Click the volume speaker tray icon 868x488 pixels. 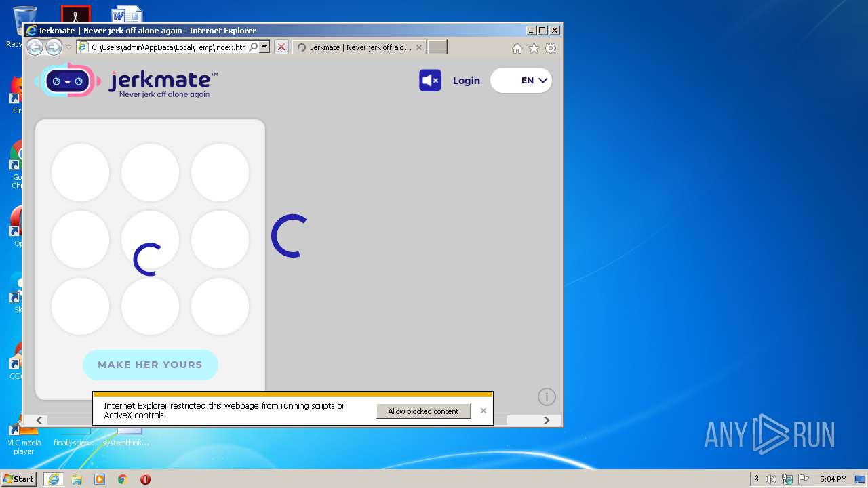(x=771, y=479)
